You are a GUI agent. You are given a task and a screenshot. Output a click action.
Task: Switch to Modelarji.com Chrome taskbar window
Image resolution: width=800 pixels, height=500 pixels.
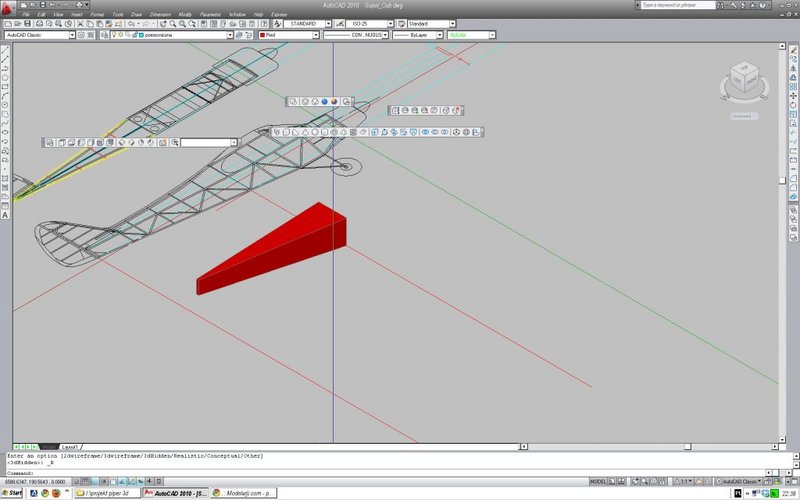click(x=243, y=493)
